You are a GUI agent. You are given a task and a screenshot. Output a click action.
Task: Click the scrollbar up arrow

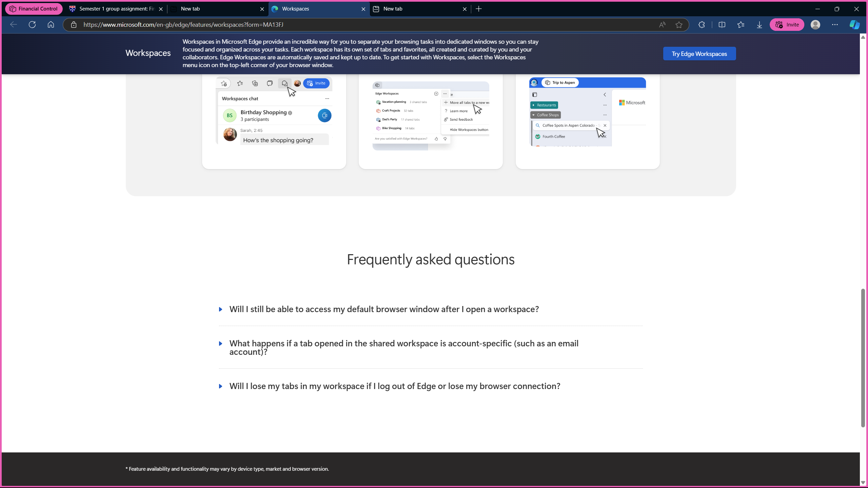click(x=863, y=37)
